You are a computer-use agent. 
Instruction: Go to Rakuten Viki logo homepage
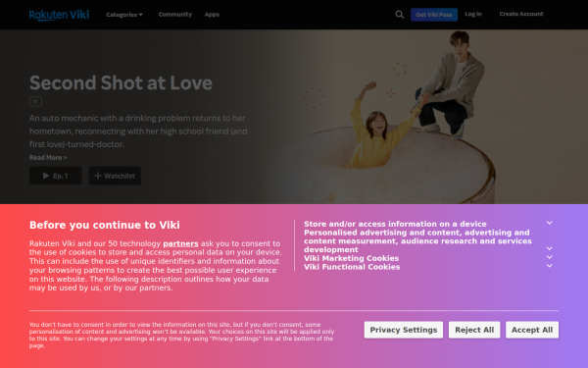coord(59,15)
